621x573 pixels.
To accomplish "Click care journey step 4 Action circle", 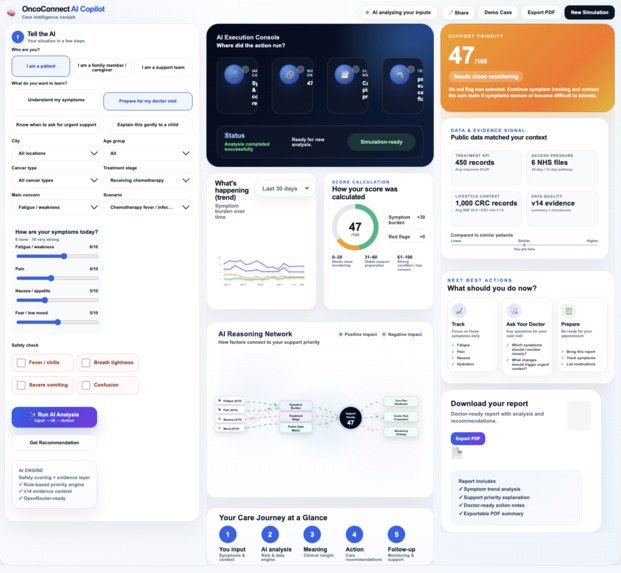I will click(x=354, y=534).
